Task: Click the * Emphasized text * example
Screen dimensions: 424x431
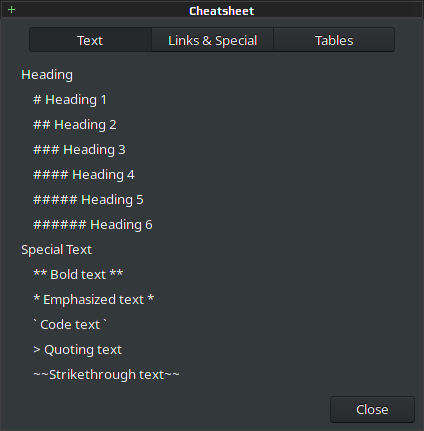Action: click(x=94, y=300)
